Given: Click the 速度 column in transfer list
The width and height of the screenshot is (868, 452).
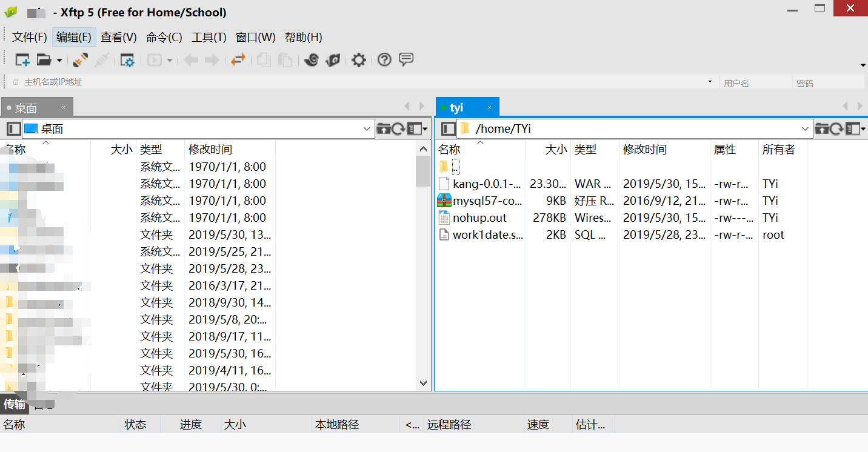Looking at the screenshot, I should (548, 425).
